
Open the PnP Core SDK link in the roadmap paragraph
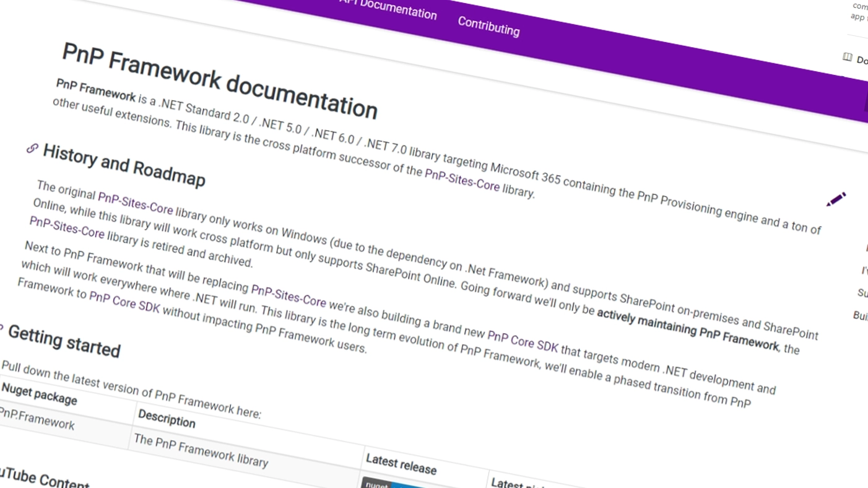click(523, 341)
